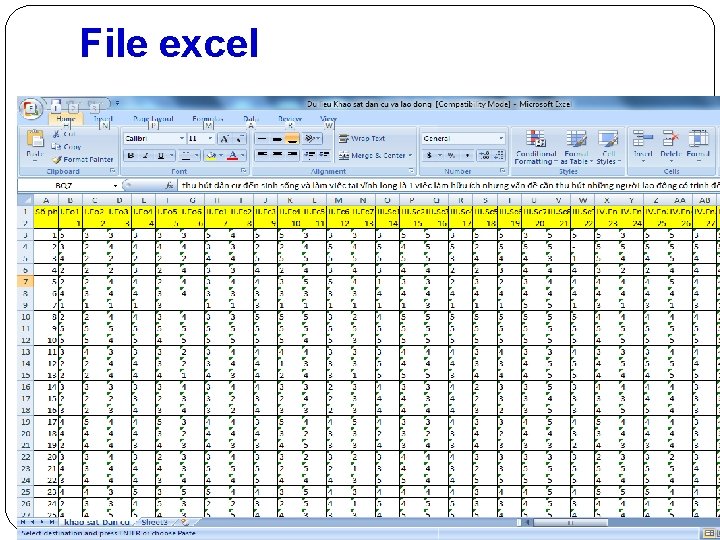Click the Copy icon in Clipboard group

56,147
